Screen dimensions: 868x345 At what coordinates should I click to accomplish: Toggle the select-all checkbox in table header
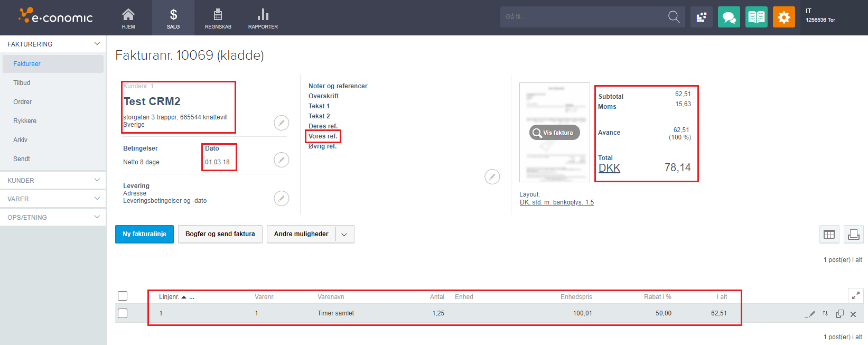tap(123, 296)
